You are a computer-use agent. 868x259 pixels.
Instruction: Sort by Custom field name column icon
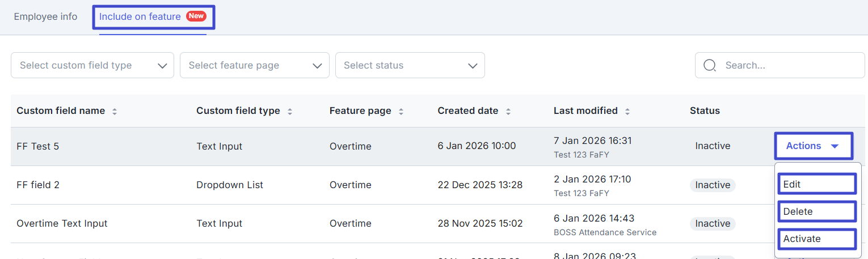[115, 112]
